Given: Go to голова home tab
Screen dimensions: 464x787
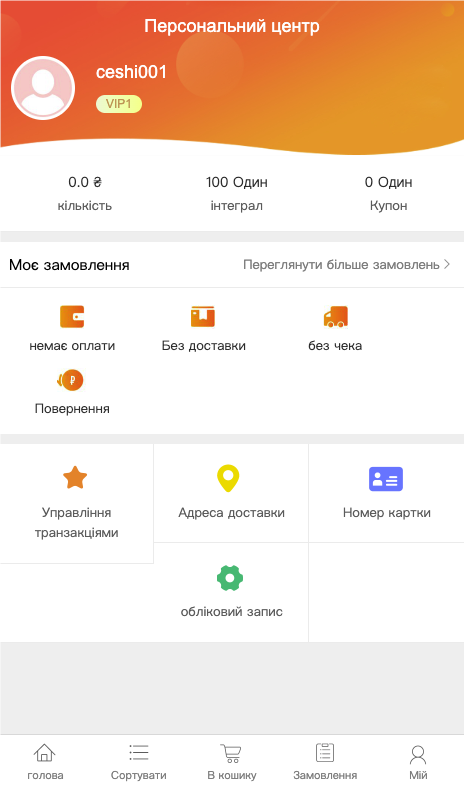Looking at the screenshot, I should pos(45,761).
